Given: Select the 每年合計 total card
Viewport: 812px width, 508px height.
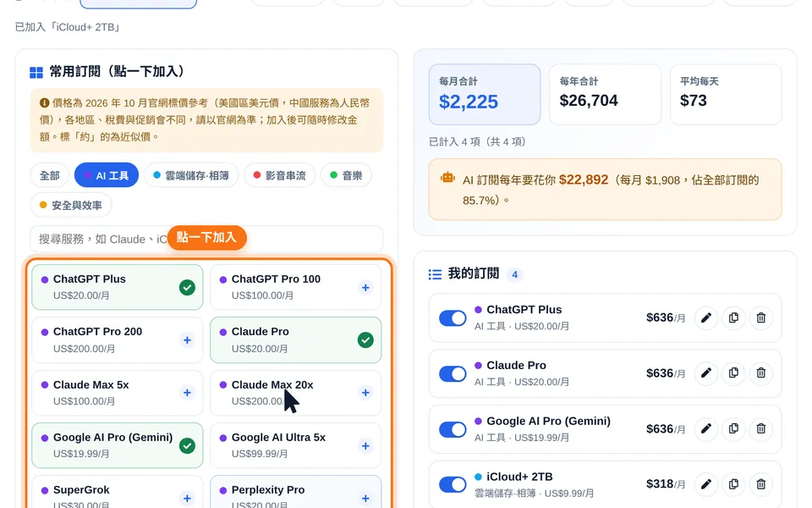Looking at the screenshot, I should (605, 94).
